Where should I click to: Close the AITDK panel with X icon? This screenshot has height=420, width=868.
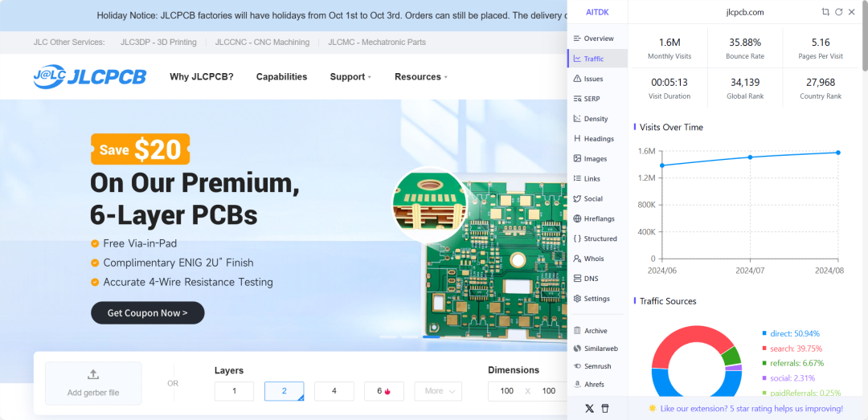pyautogui.click(x=852, y=11)
